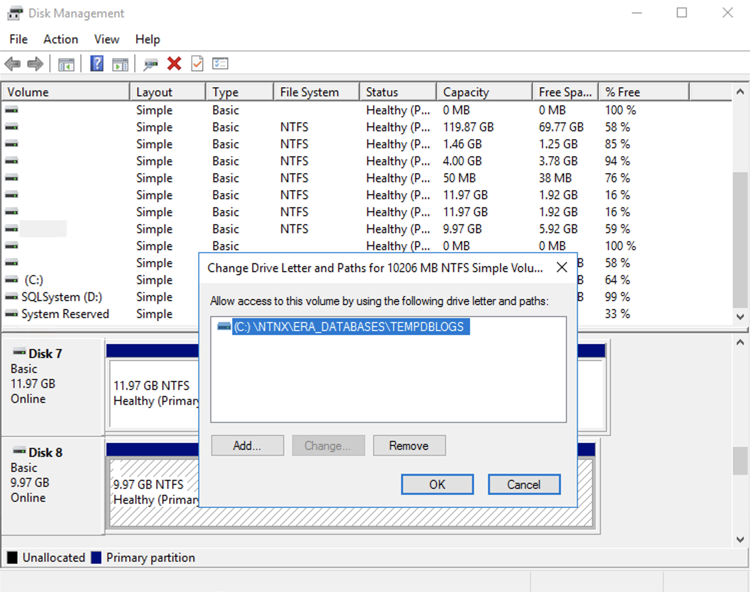Sort by the Free Space column header

[566, 92]
